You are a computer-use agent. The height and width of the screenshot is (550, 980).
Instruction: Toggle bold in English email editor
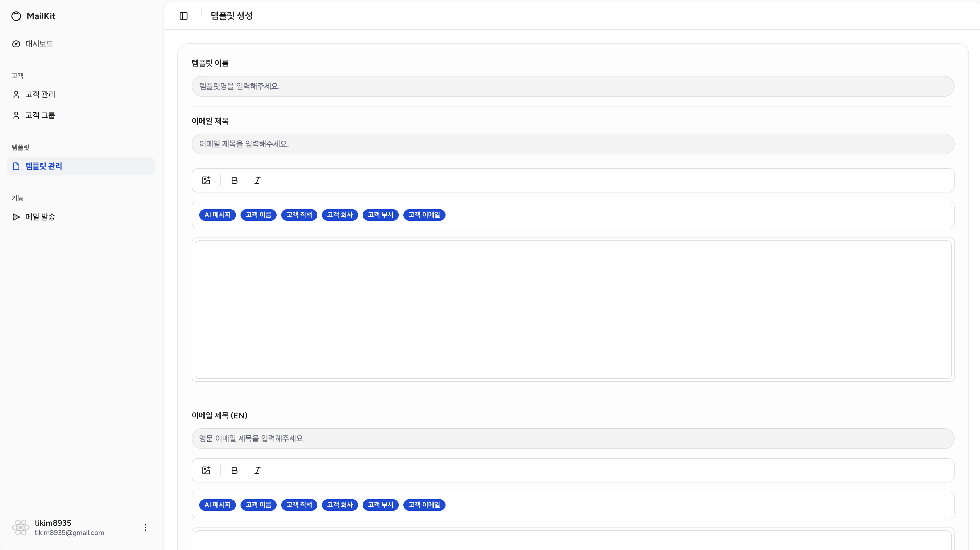[234, 471]
